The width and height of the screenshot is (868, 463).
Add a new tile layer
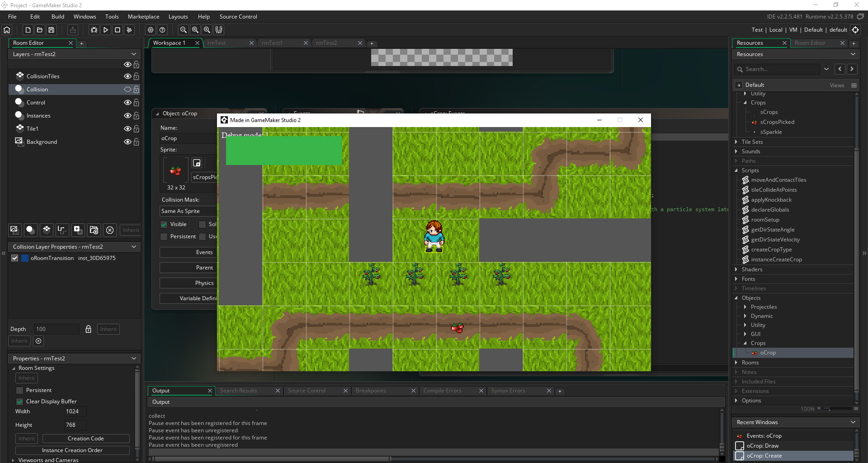point(47,230)
